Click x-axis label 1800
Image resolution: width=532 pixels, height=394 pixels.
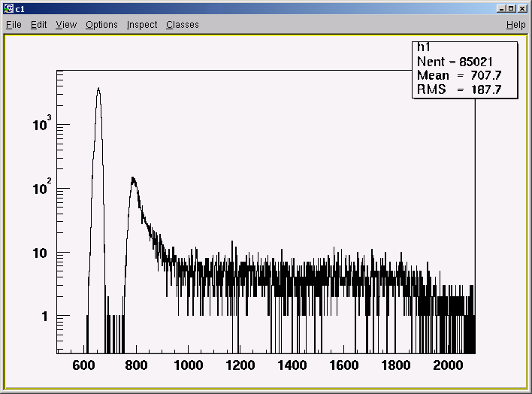pyautogui.click(x=396, y=365)
